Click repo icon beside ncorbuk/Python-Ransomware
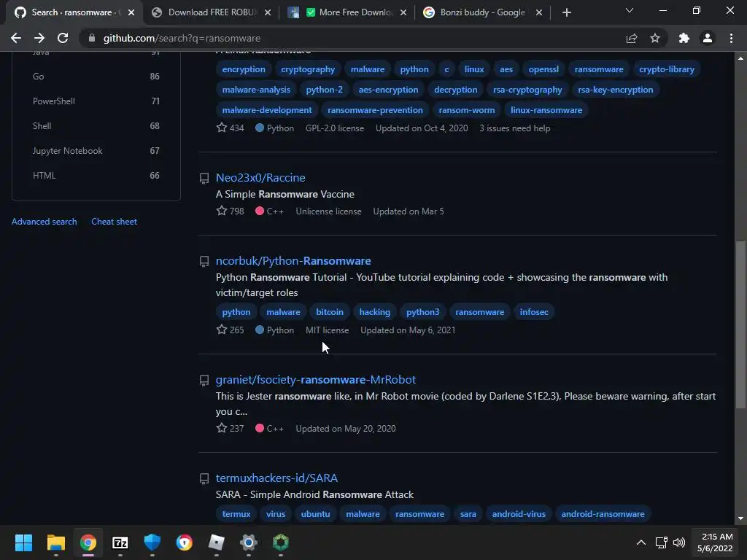 [204, 262]
